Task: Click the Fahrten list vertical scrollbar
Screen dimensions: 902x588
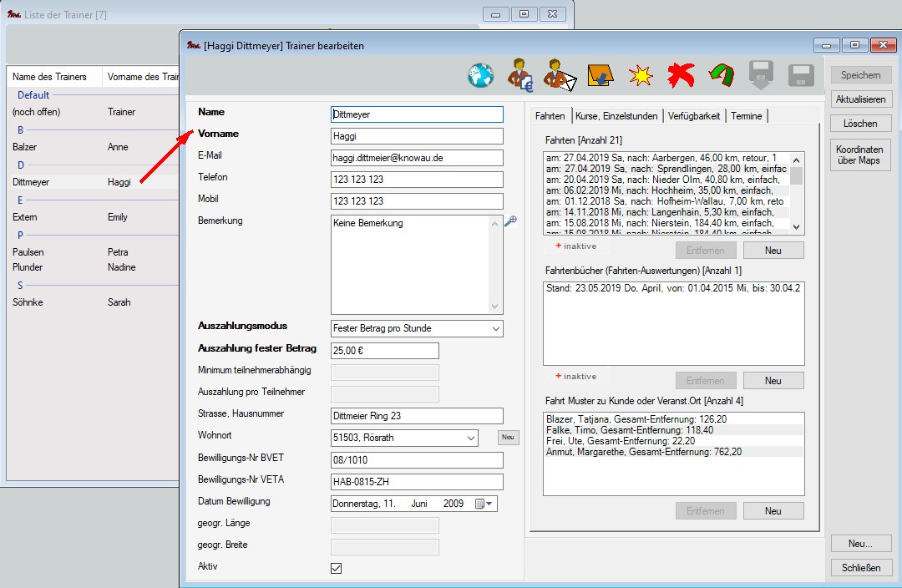Action: pyautogui.click(x=796, y=193)
